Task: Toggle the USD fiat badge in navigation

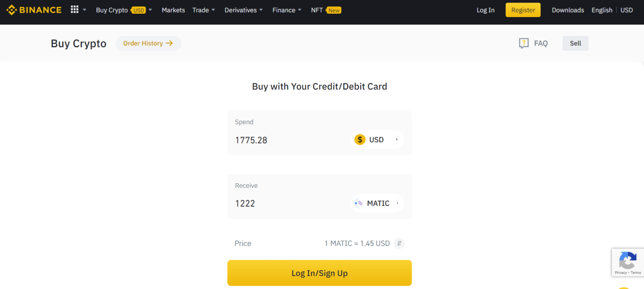Action: pyautogui.click(x=137, y=10)
